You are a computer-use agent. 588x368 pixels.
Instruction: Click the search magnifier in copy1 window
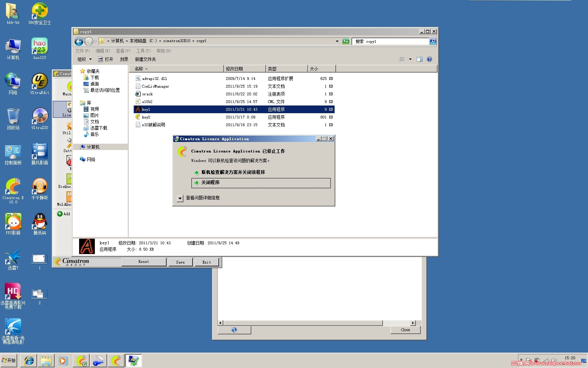433,41
